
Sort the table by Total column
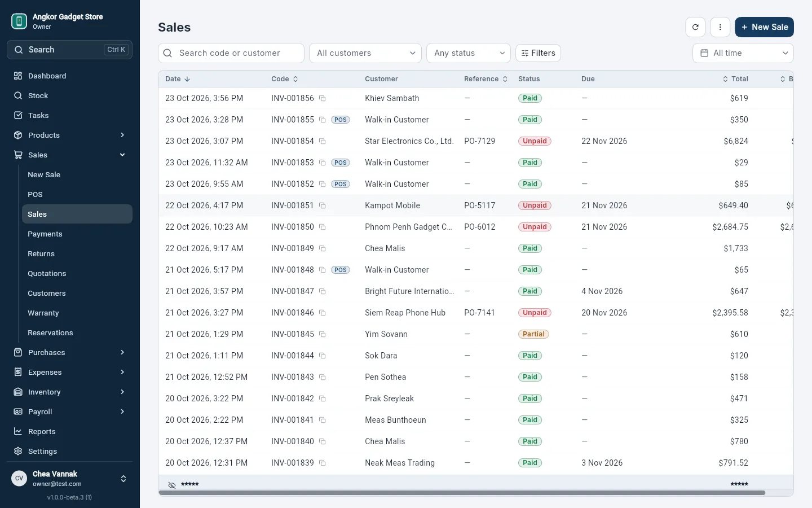click(x=735, y=79)
